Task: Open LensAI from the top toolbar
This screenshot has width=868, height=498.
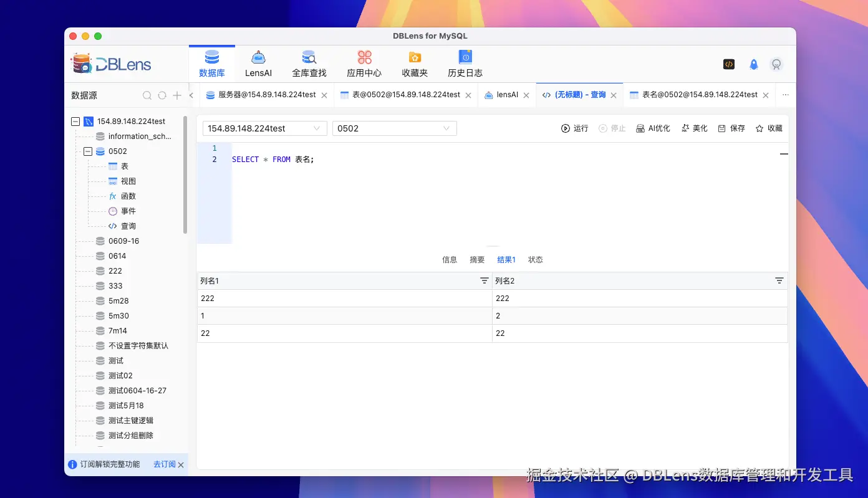Action: click(x=258, y=65)
